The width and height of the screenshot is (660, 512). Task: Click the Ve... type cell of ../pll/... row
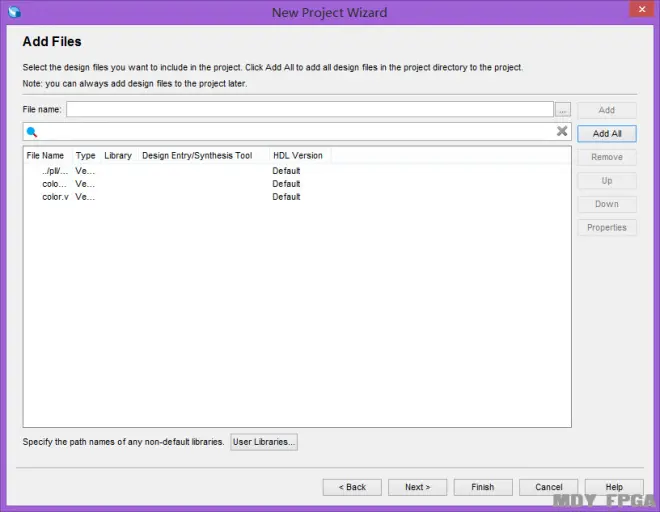point(85,171)
